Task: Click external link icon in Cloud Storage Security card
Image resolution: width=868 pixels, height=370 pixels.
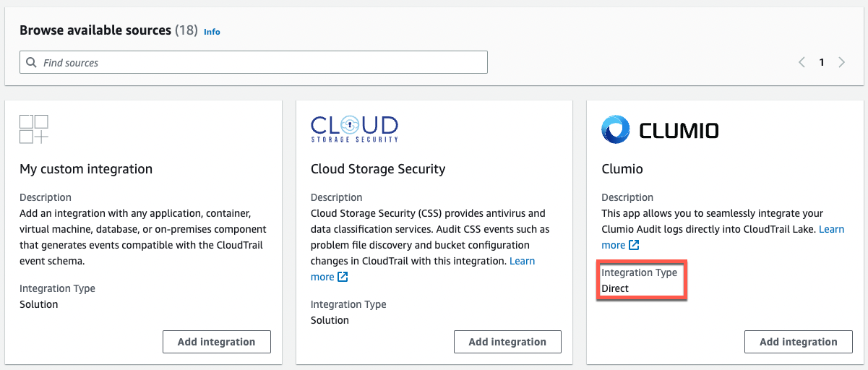Action: click(x=343, y=277)
